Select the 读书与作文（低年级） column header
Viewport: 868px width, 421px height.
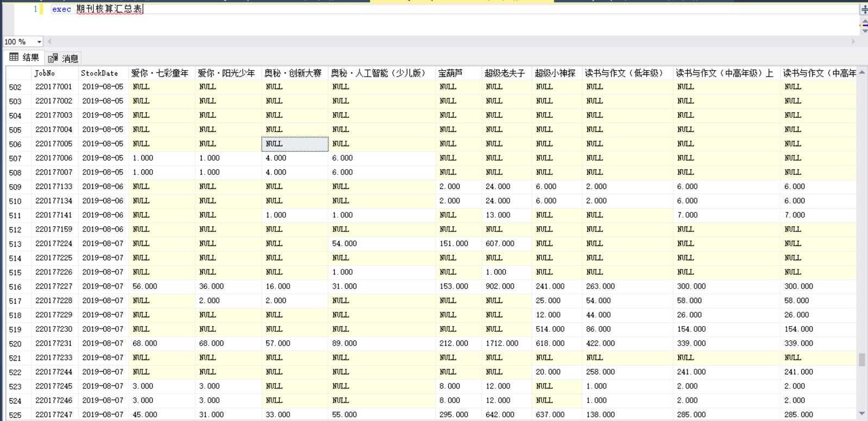pos(627,73)
